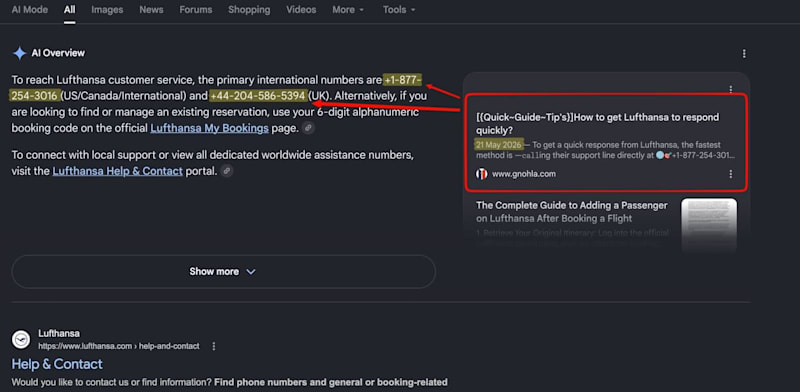Click the Lufthansa logo favicon in results

coord(21,339)
